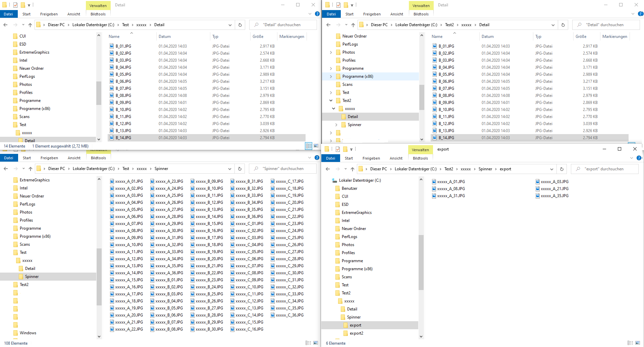Go back in the Spinner window
644x347 pixels.
(x=6, y=169)
